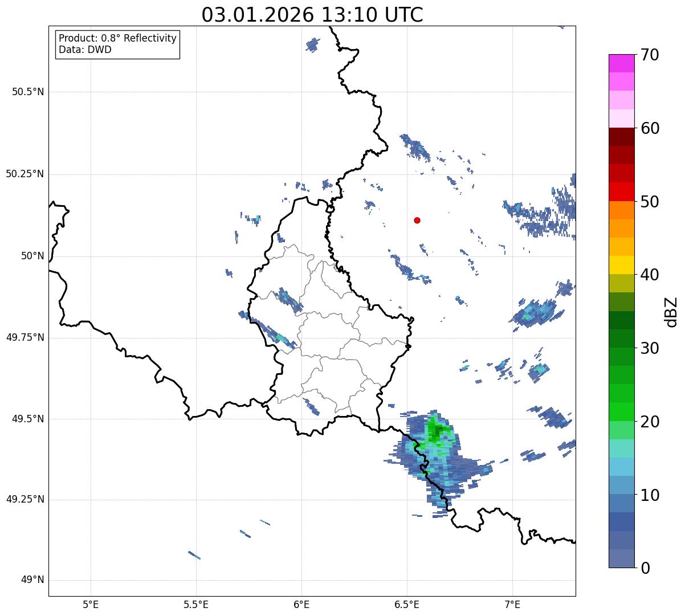Image resolution: width=685 pixels, height=616 pixels.
Task: Click the 50 value on colorbar
Action: [650, 202]
